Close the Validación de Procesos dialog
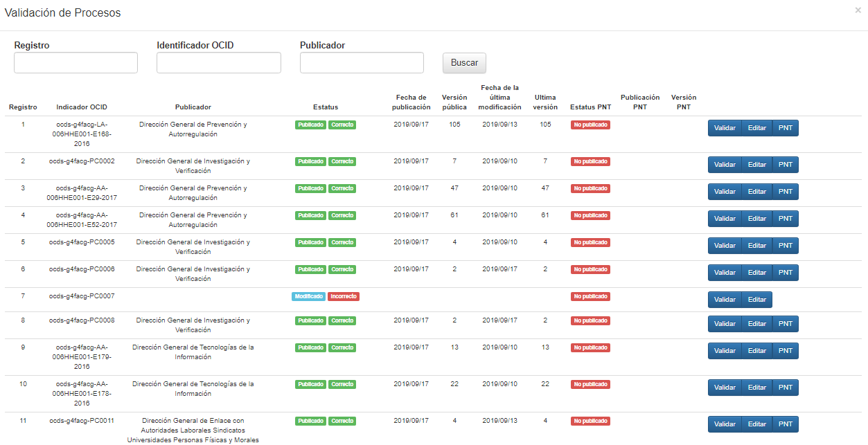This screenshot has width=868, height=445. [858, 10]
